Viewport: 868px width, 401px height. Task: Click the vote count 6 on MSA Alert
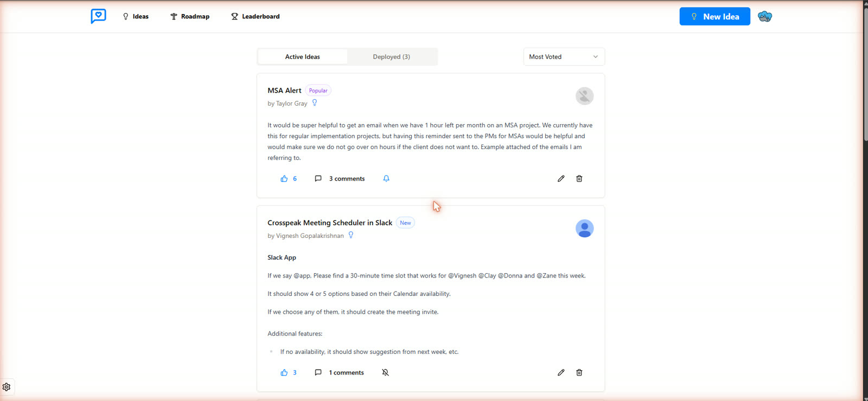click(x=295, y=178)
